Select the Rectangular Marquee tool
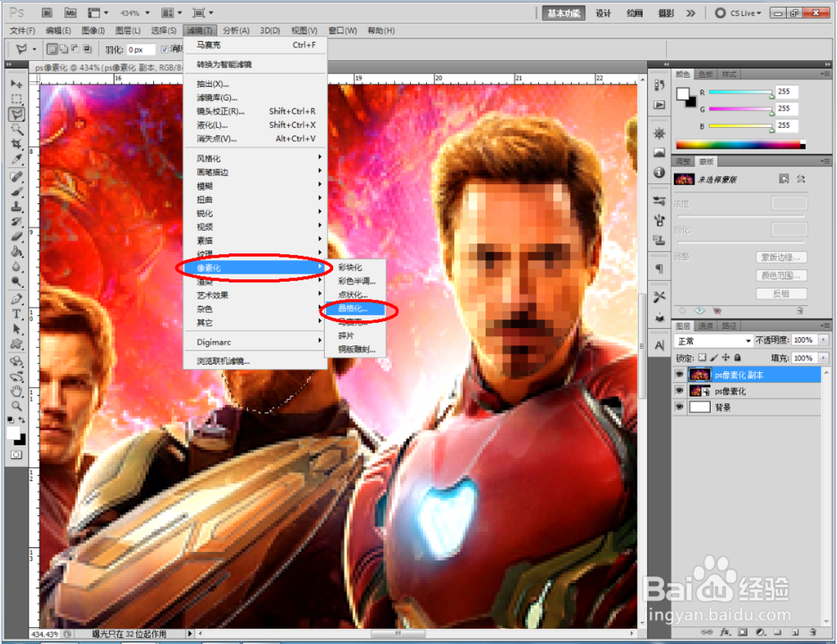The image size is (837, 644). pos(17,99)
